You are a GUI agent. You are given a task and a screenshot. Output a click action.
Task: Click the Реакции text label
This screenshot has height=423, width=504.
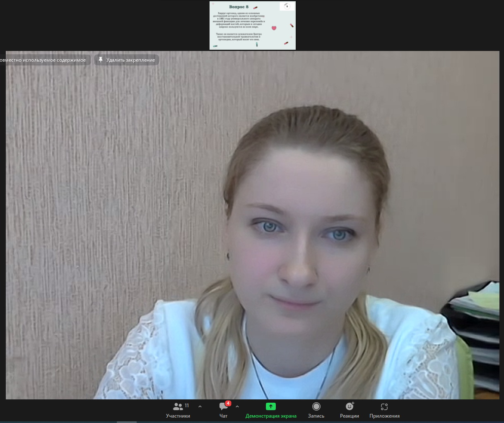point(350,416)
